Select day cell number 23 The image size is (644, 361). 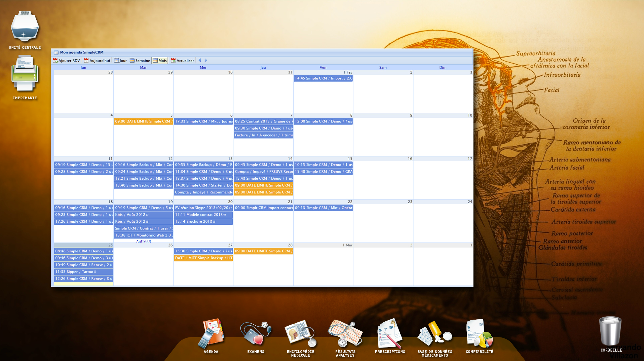[x=383, y=221]
